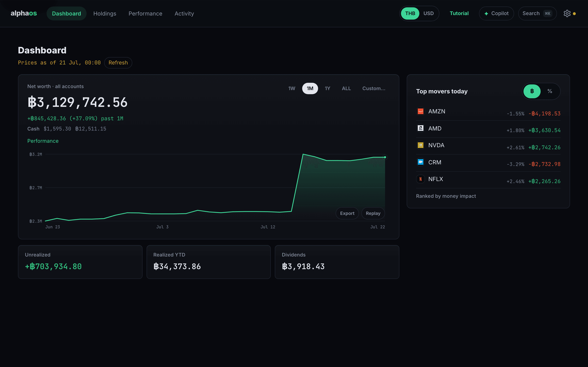Viewport: 588px width, 367px height.
Task: Open the green Performance link
Action: click(43, 141)
